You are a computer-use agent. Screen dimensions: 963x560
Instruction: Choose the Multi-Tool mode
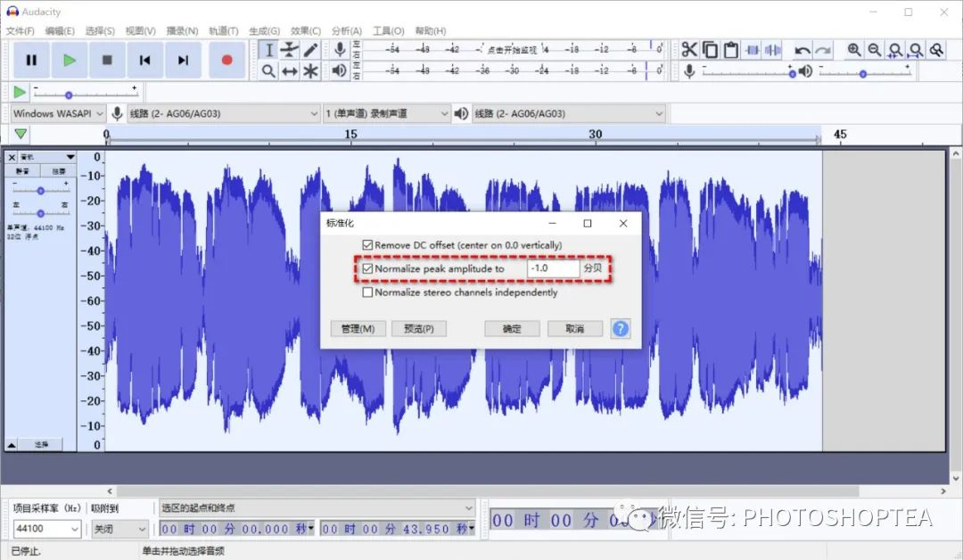[309, 70]
